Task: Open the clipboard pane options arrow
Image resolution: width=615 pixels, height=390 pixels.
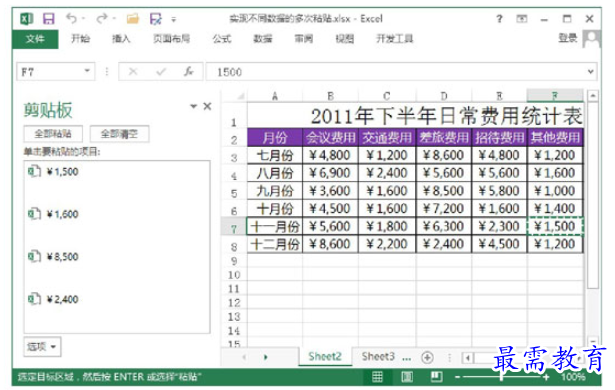Action: tap(193, 106)
